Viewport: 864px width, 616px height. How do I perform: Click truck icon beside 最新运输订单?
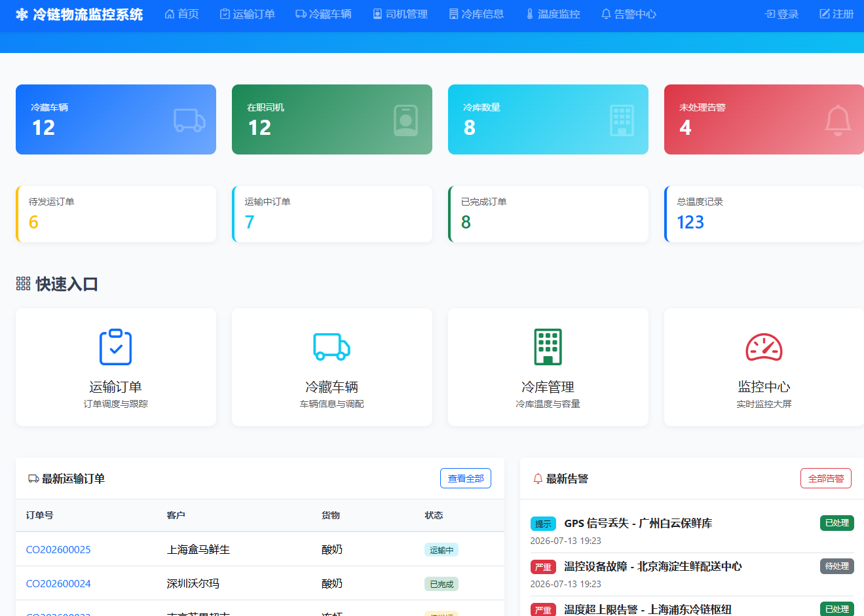click(33, 479)
